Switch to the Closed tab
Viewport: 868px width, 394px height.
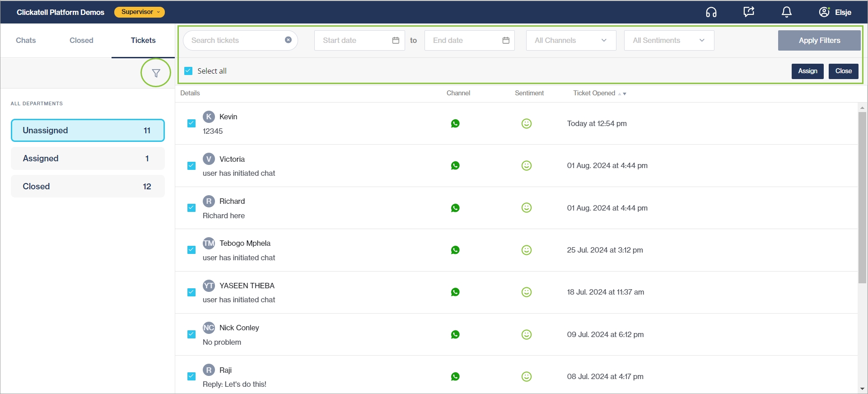click(81, 40)
